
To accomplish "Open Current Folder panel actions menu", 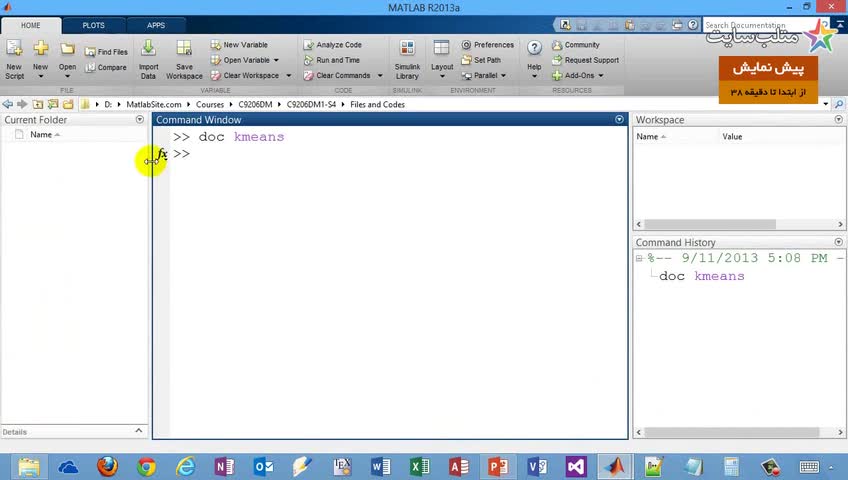I will coord(140,119).
